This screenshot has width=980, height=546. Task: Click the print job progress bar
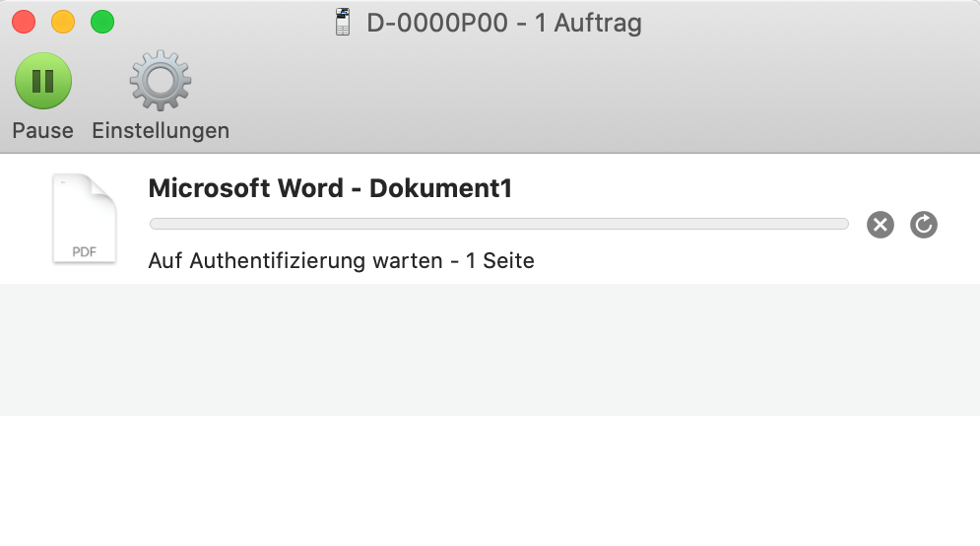[498, 224]
